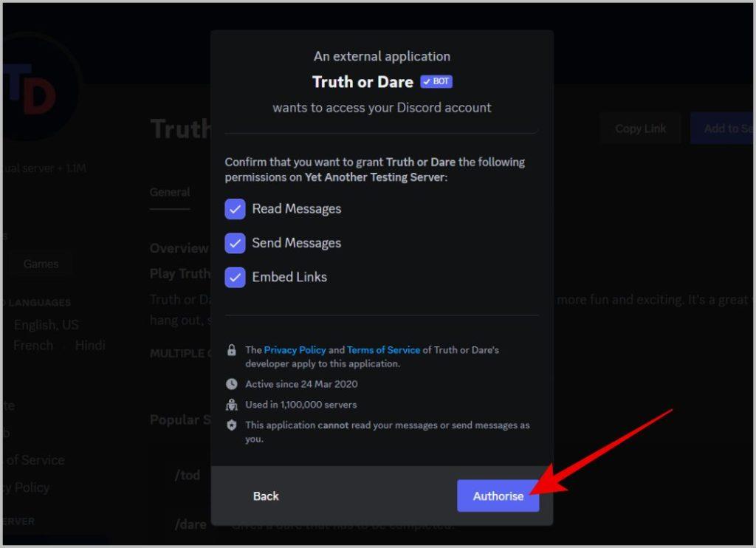Open the Privacy Policy link
The width and height of the screenshot is (756, 548).
[x=295, y=350]
